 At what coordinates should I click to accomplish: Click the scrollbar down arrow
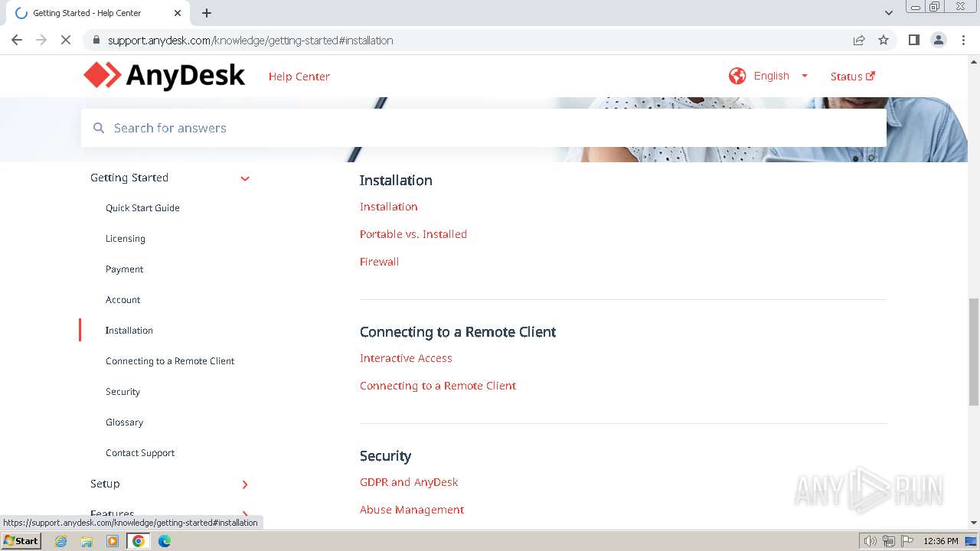click(974, 523)
